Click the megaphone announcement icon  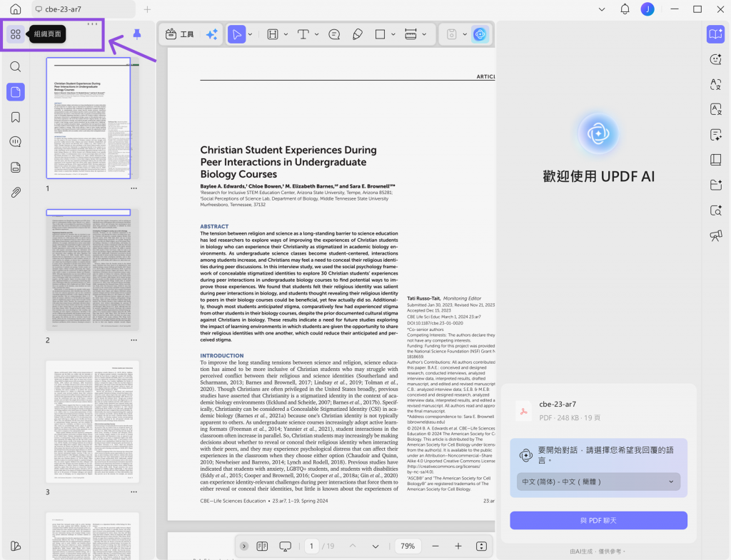point(715,235)
